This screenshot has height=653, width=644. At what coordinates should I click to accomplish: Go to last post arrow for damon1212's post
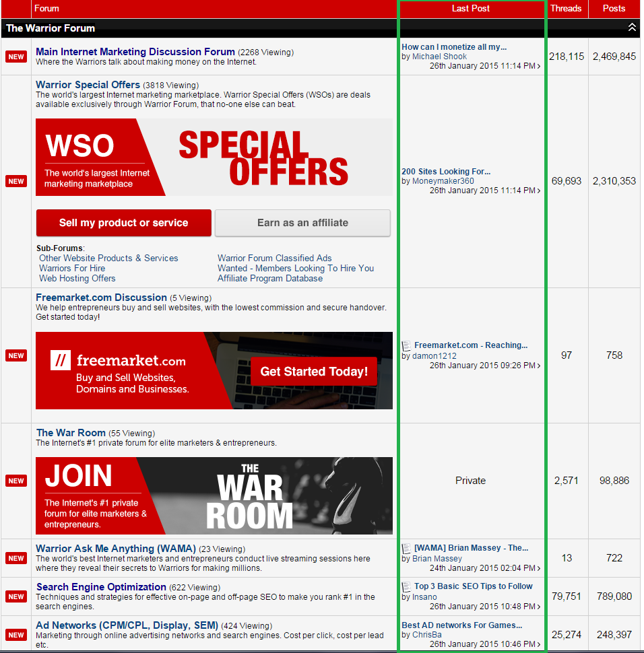tap(539, 366)
